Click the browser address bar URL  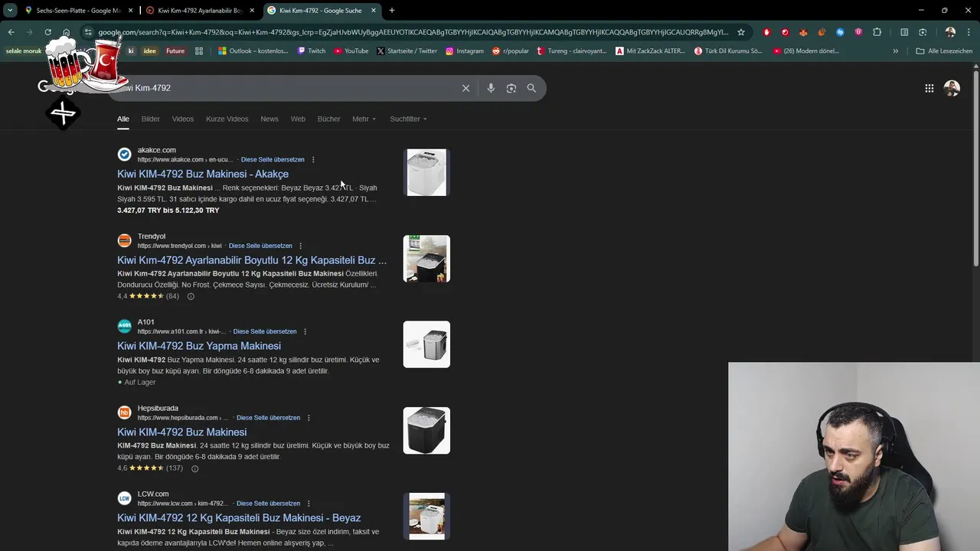[x=413, y=32]
